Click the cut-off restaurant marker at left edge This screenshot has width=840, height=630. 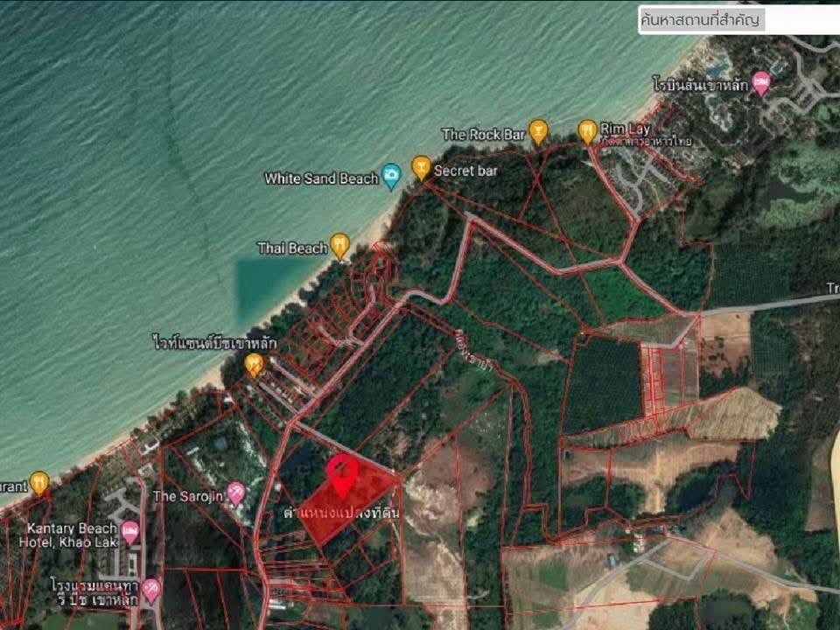pos(39,483)
